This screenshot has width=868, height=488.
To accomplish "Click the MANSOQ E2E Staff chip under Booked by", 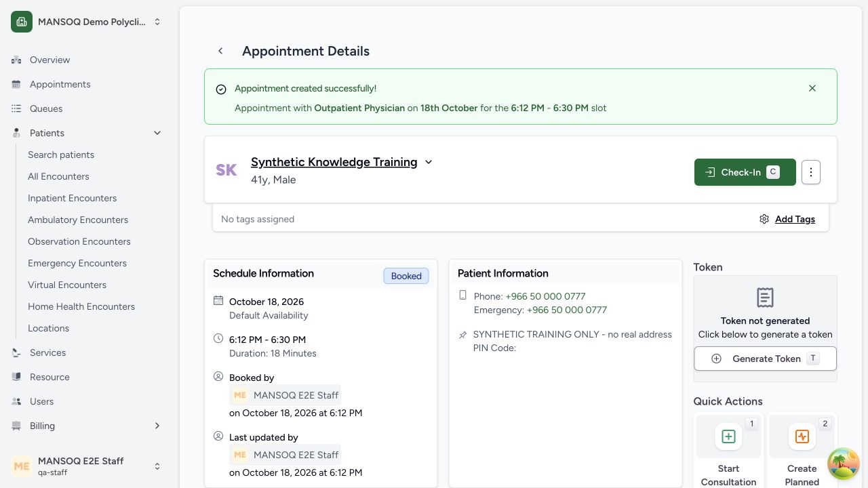I will (285, 395).
